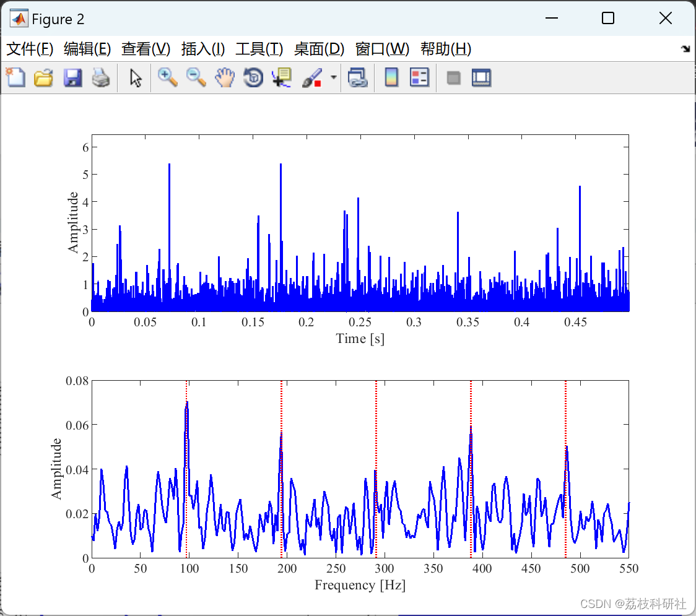Open the 插入(I) menu
This screenshot has width=696, height=616.
pos(203,49)
